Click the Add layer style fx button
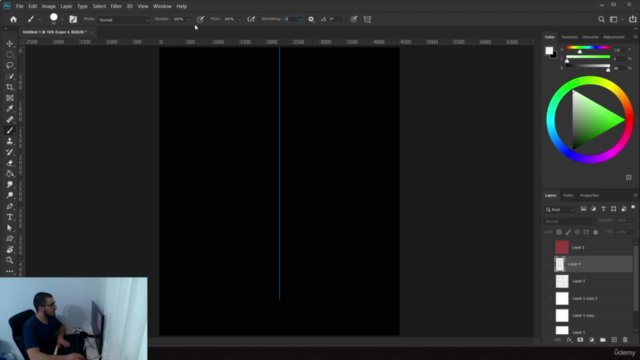Screen dimensions: 640x360 pos(569,340)
